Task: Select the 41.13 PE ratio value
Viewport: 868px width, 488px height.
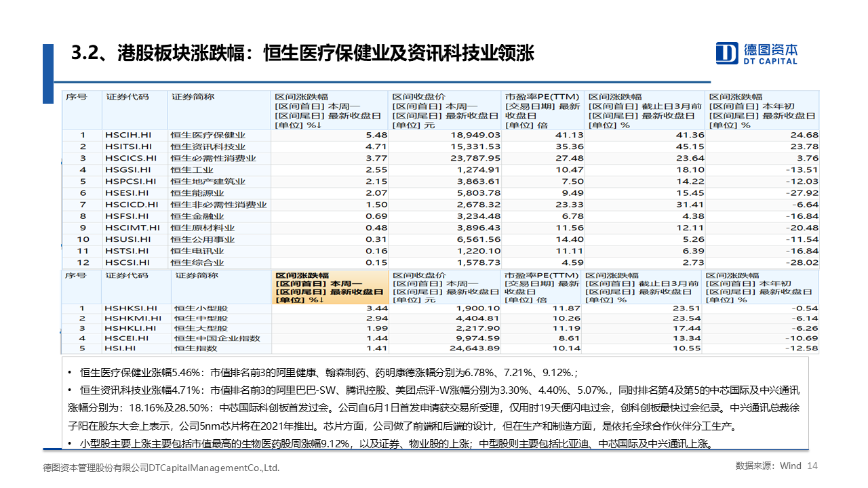Action: (x=570, y=135)
